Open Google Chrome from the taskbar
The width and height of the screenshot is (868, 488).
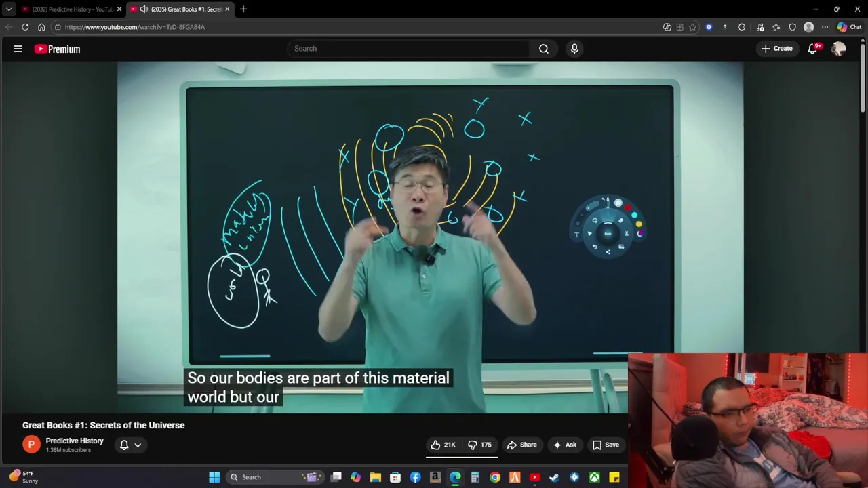[x=495, y=477]
